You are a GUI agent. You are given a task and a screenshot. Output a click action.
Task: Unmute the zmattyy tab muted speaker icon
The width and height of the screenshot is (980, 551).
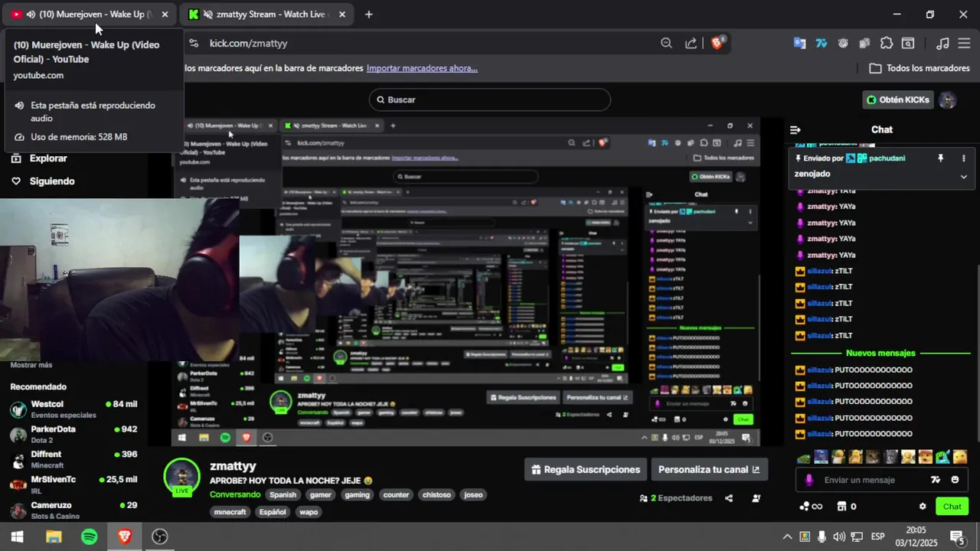(x=207, y=15)
